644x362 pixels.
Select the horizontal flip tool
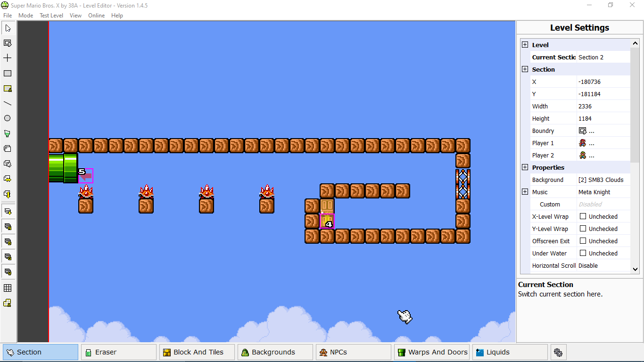point(8,179)
